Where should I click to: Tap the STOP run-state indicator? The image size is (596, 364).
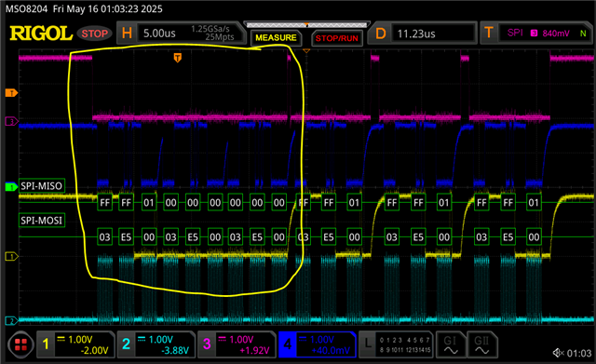coord(94,34)
